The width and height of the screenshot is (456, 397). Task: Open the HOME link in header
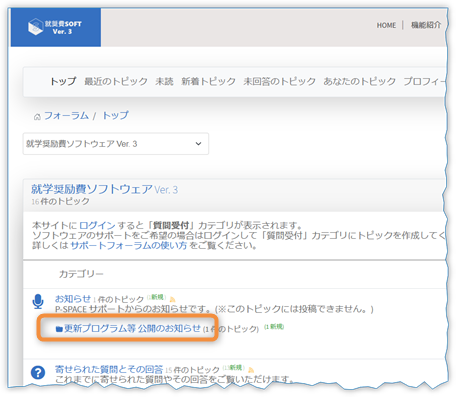tap(386, 25)
